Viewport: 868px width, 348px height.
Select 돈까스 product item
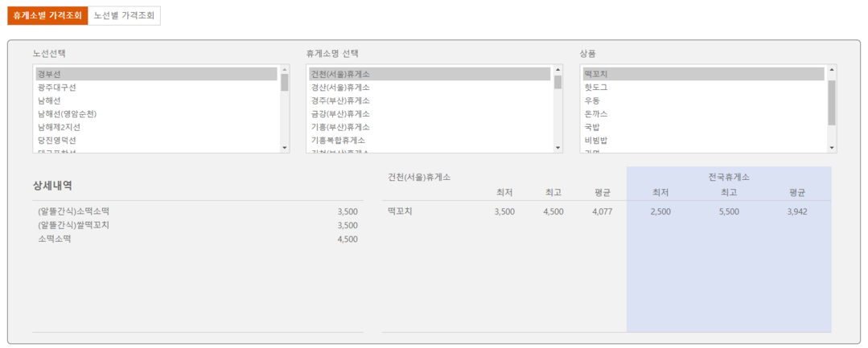coord(704,114)
